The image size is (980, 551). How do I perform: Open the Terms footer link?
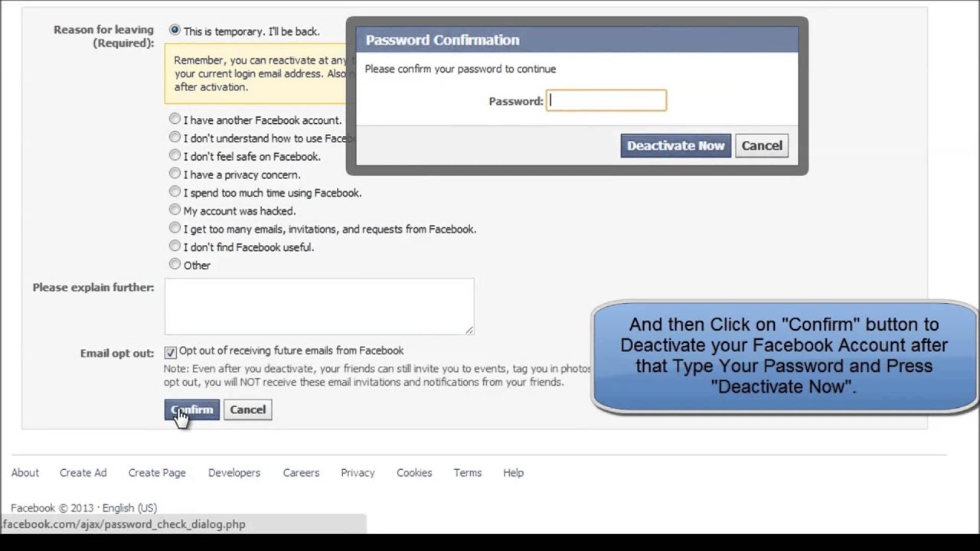coord(467,473)
